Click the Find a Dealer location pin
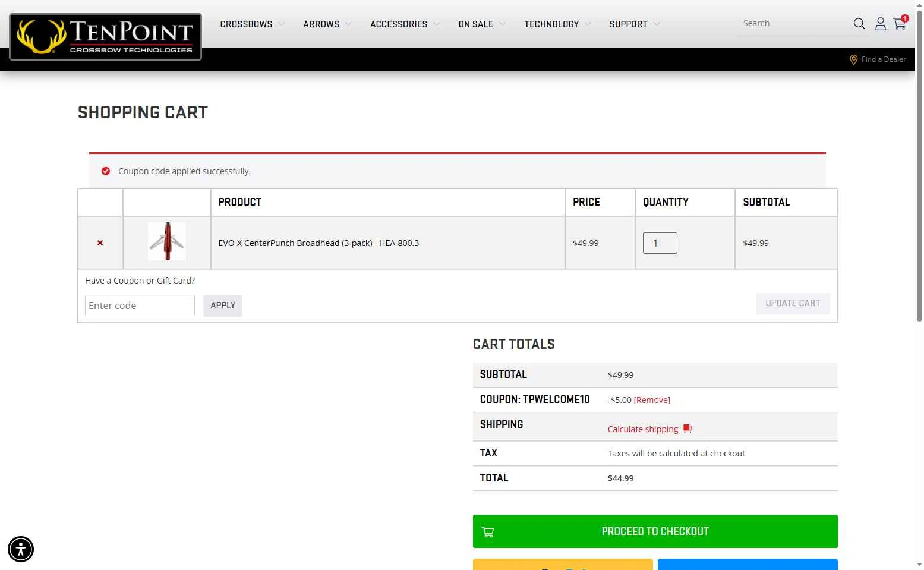The height and width of the screenshot is (570, 924). (853, 59)
